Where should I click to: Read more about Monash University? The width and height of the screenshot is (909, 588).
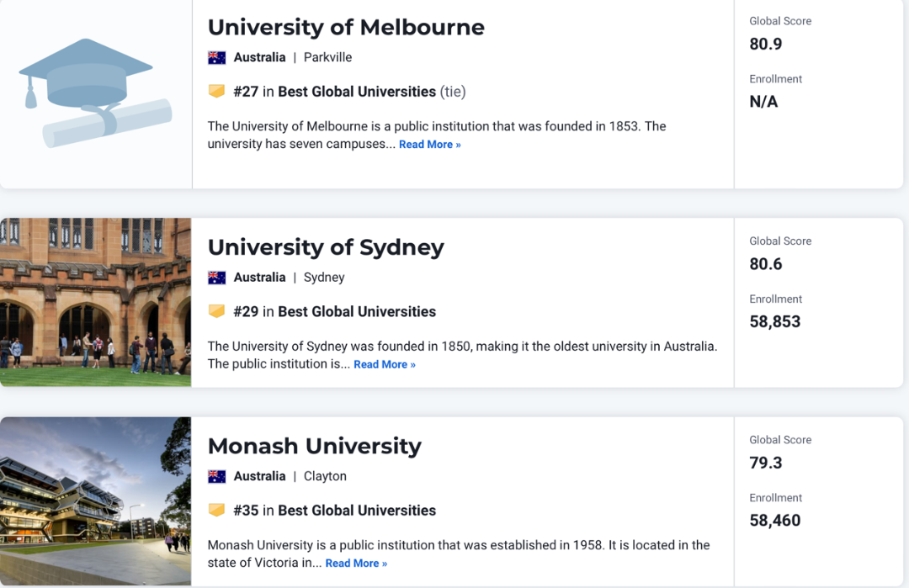point(356,563)
